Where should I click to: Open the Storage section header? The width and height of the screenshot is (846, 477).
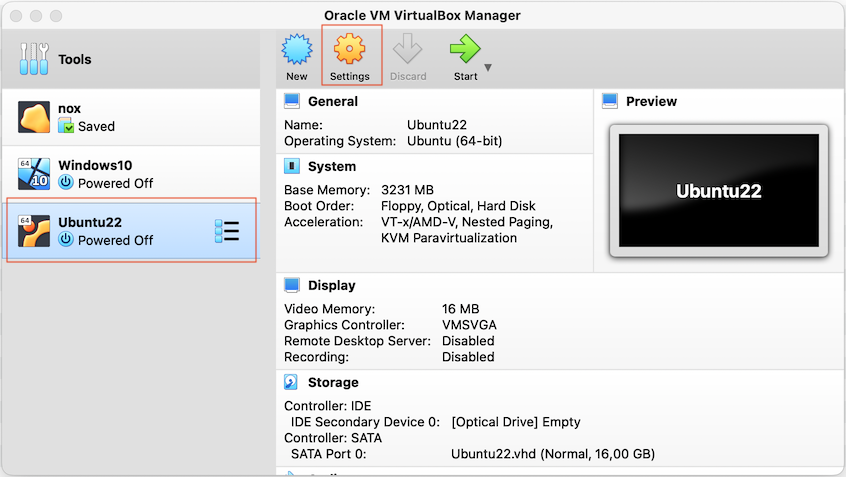(333, 383)
